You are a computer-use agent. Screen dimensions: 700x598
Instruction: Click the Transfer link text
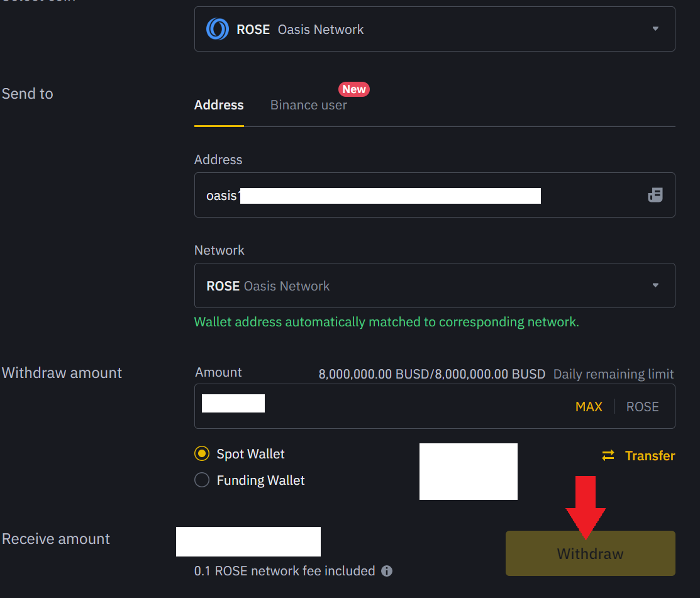(x=650, y=456)
